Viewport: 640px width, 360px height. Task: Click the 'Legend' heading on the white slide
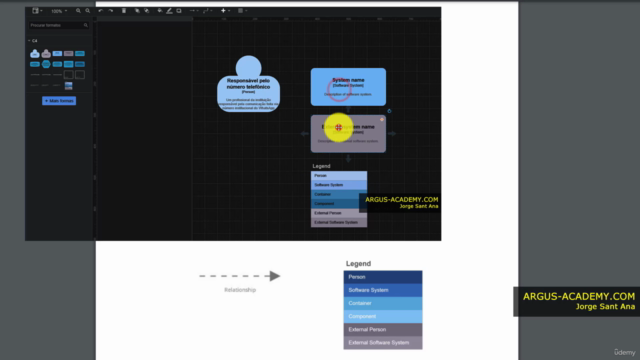pos(358,264)
